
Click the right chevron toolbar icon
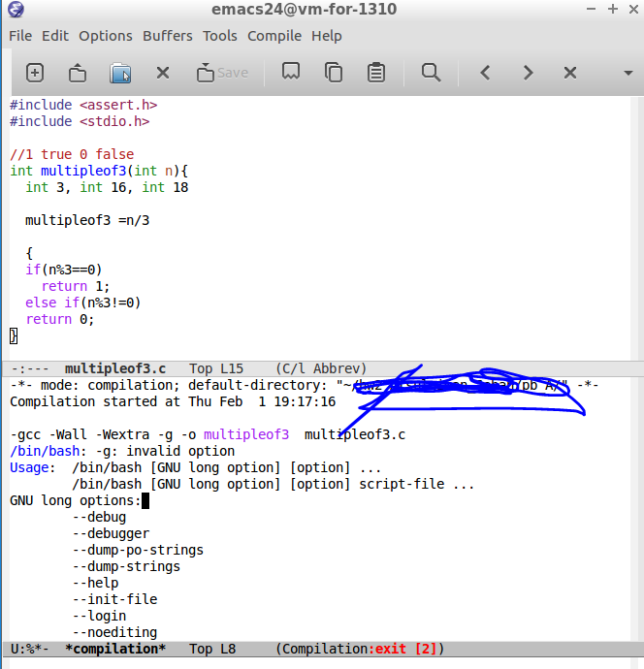pos(528,73)
